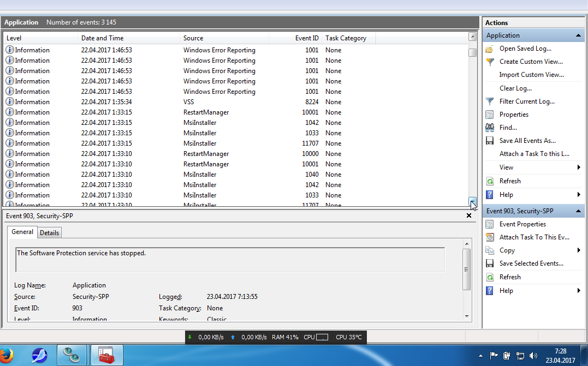Click the Event Properties icon
Viewport: 588px width, 366px height.
[x=489, y=224]
